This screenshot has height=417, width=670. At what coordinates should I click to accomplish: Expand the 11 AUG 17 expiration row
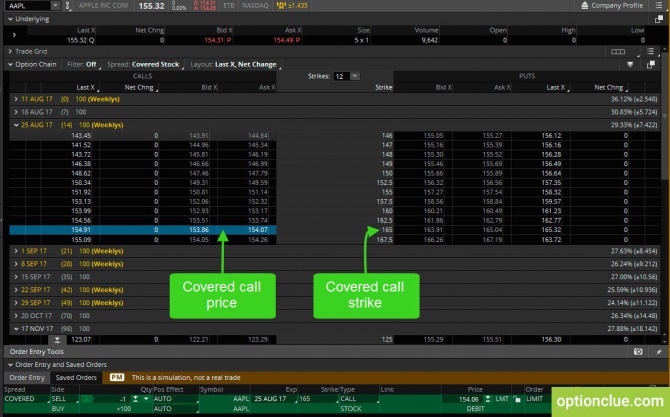(x=16, y=99)
